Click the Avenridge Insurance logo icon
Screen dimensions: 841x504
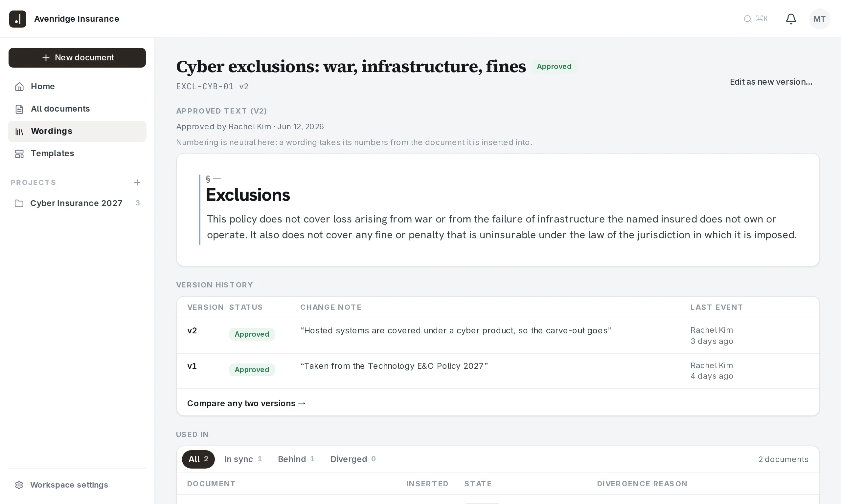18,19
